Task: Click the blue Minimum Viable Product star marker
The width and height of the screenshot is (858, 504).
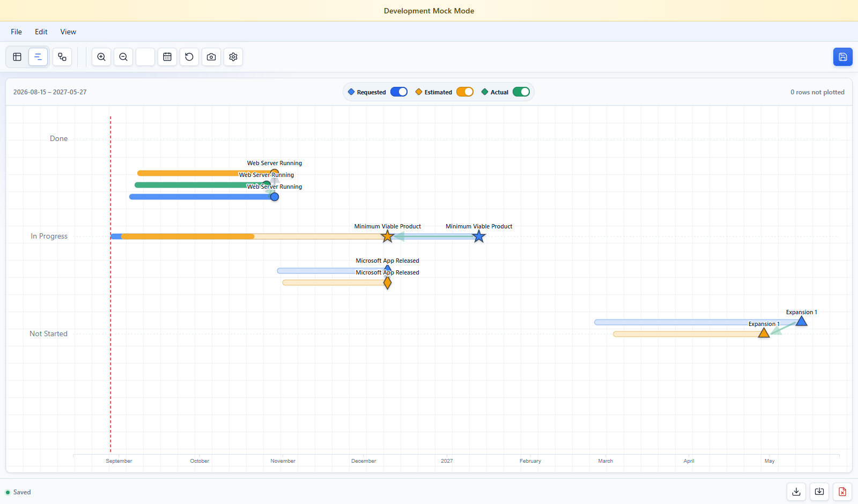Action: (x=479, y=236)
